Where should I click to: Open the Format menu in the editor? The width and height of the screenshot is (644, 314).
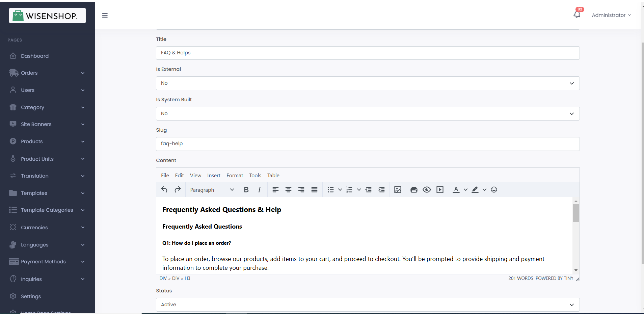pos(235,175)
